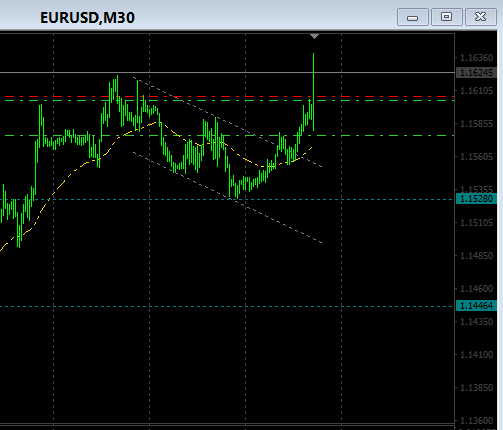This screenshot has height=430, width=503.
Task: Click the 1.16360 price scale label
Action: (476, 58)
